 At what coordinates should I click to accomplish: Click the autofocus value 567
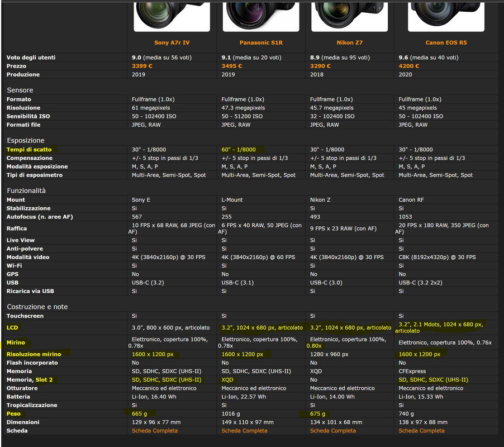tap(136, 217)
